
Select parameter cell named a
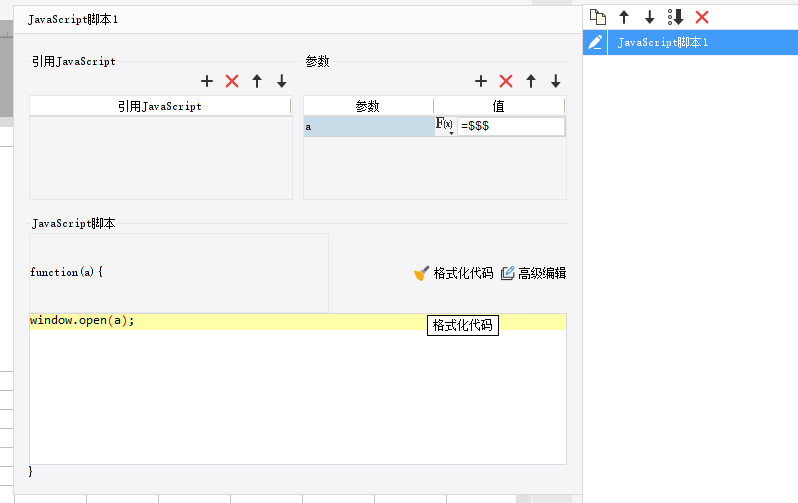coord(369,126)
